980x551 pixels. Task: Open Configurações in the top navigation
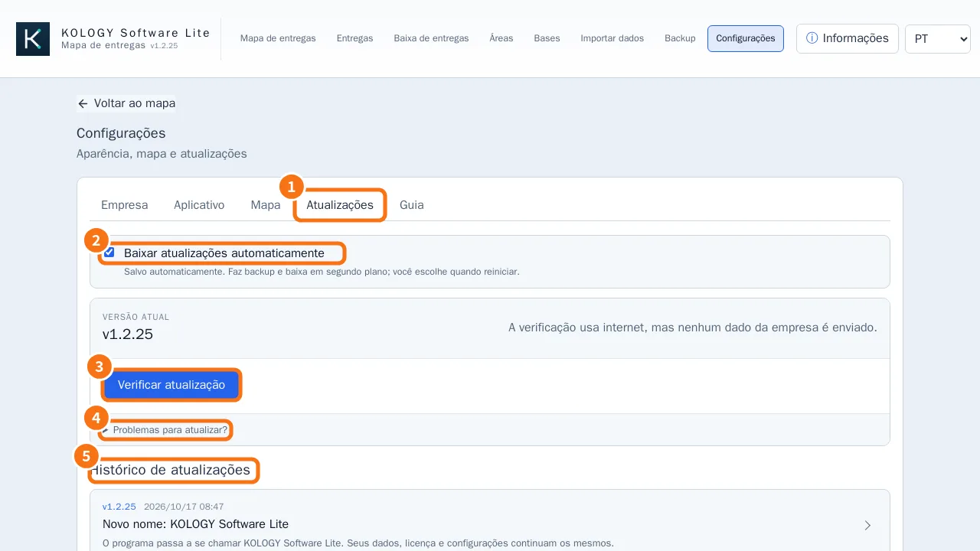coord(746,38)
